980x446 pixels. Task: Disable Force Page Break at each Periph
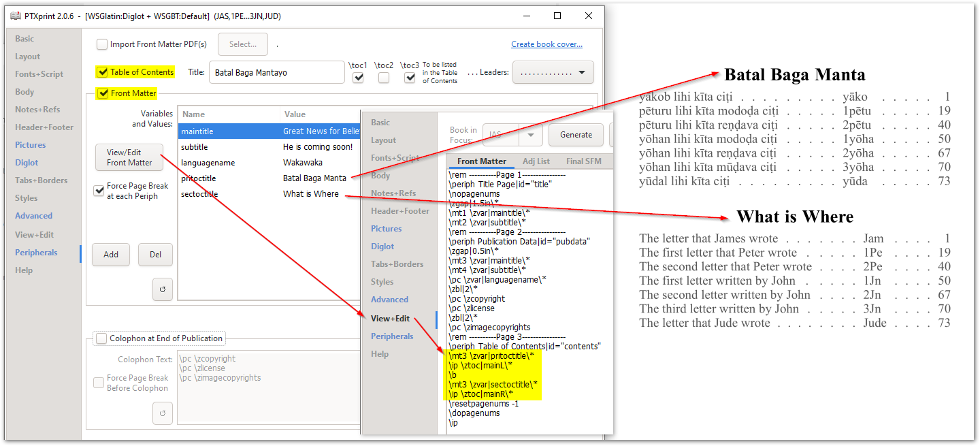[99, 191]
